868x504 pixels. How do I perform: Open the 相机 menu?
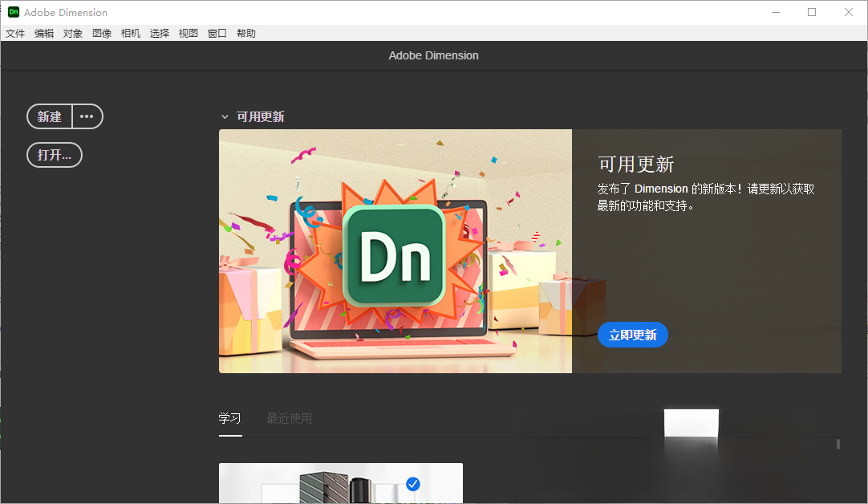[131, 33]
